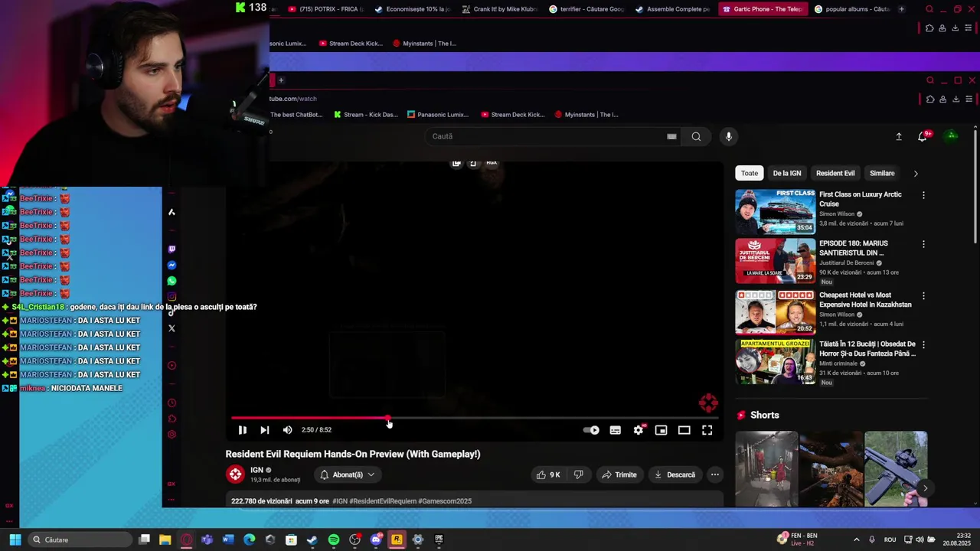The height and width of the screenshot is (551, 980).
Task: Open YouTube notifications bell
Action: (x=923, y=136)
